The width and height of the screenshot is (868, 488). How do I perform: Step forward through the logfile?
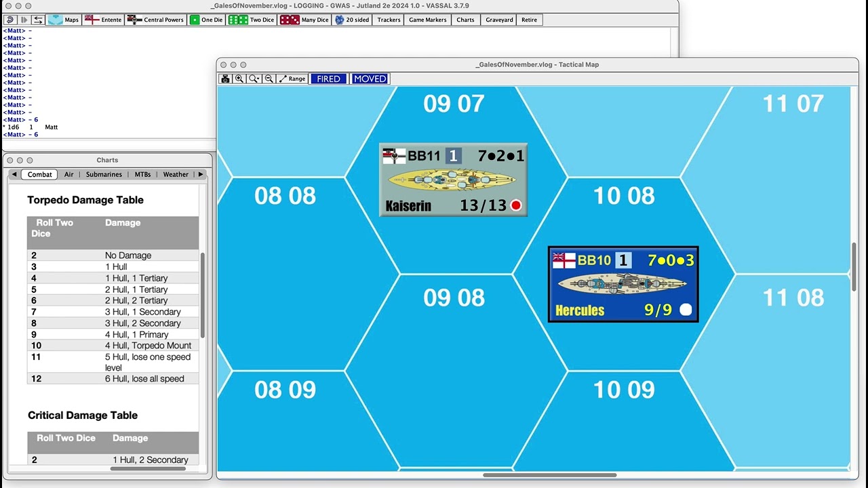coord(24,20)
